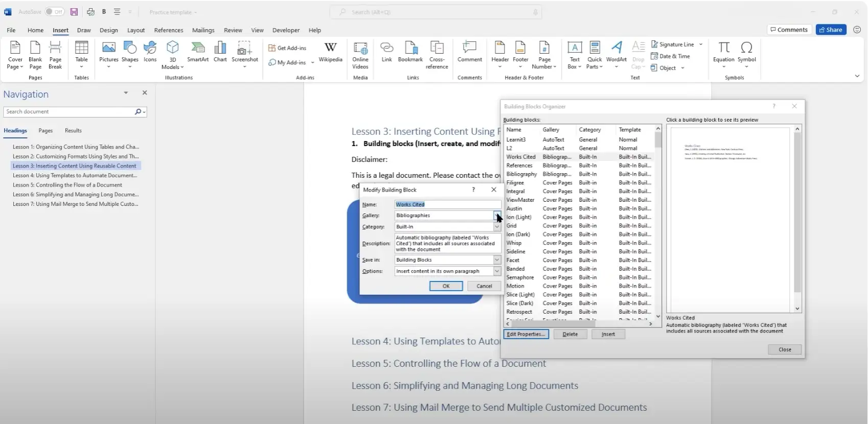868x424 pixels.
Task: Open the Pages tab in Navigation pane
Action: (45, 131)
